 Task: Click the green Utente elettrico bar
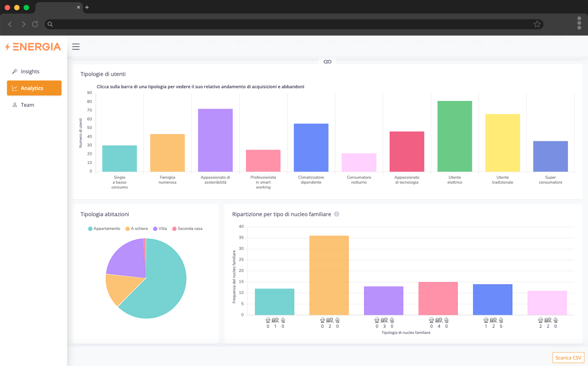[x=454, y=136]
